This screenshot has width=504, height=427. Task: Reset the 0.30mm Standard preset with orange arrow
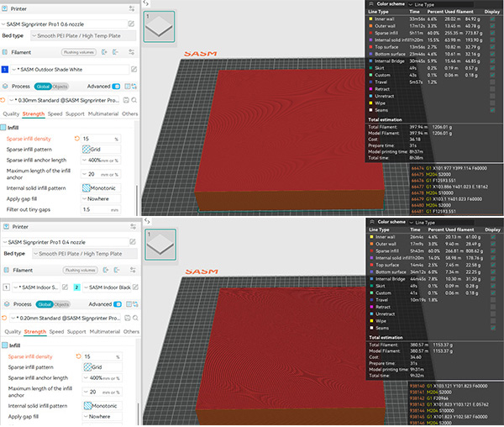coord(3,100)
